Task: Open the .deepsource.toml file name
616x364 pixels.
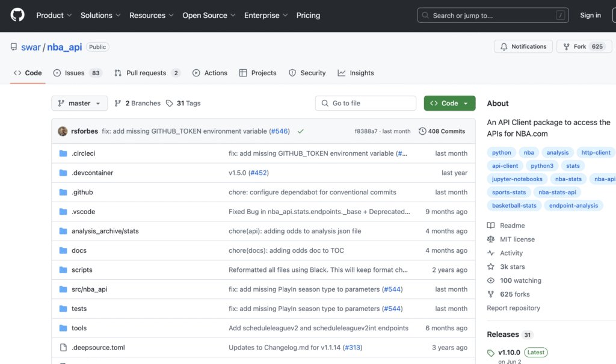Action: pyautogui.click(x=98, y=348)
